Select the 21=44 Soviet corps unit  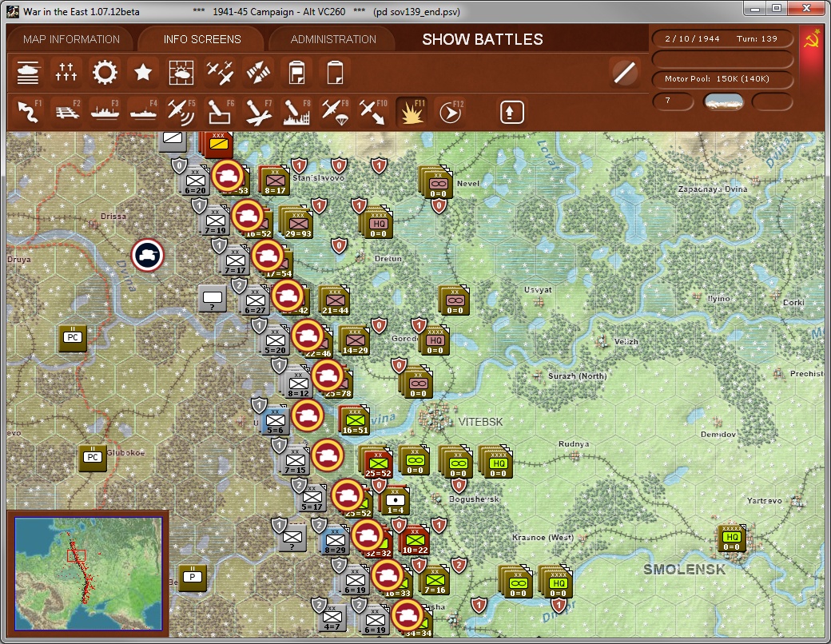pos(335,300)
